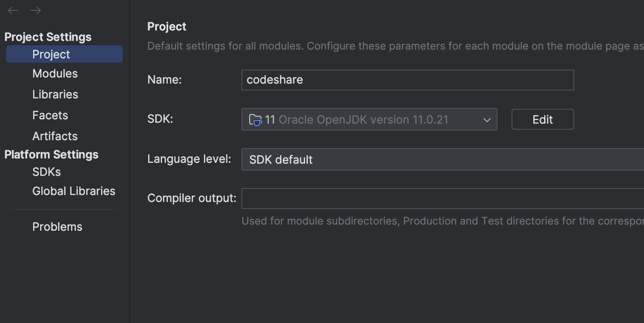Click the back navigation arrow
Screen dimensions: 644x323
(13, 10)
